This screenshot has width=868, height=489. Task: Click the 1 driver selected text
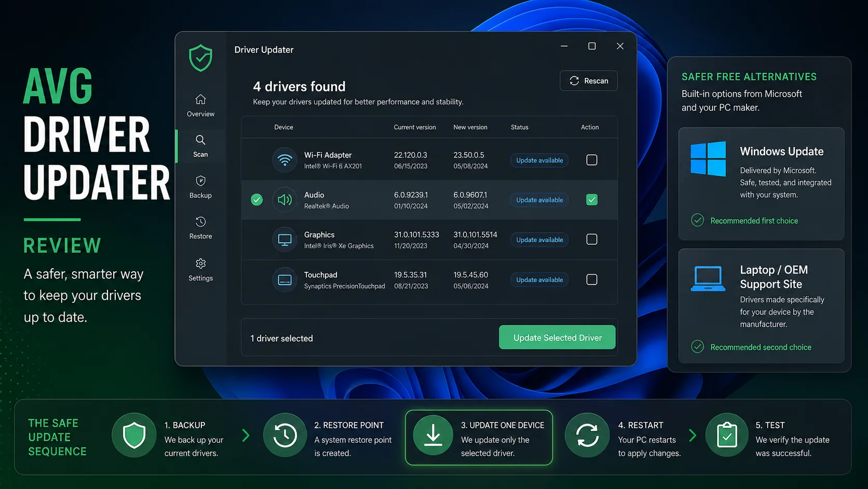click(282, 338)
